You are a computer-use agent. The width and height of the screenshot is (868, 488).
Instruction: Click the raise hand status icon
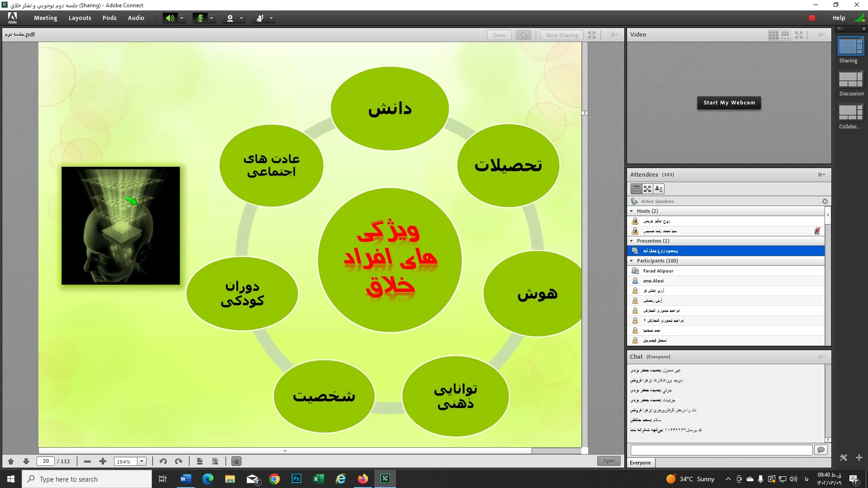(260, 18)
